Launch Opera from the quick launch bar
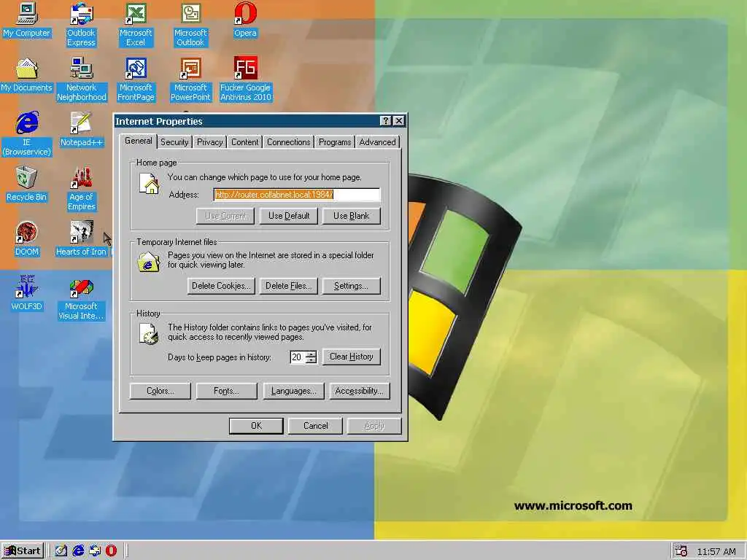The width and height of the screenshot is (747, 560). [111, 551]
